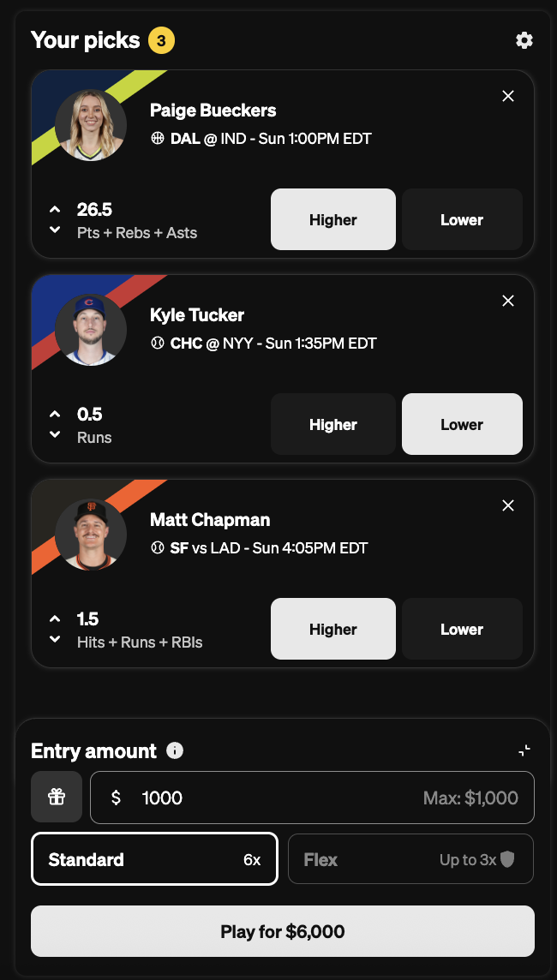
Task: Select Higher for Paige Bueckers
Action: click(x=333, y=219)
